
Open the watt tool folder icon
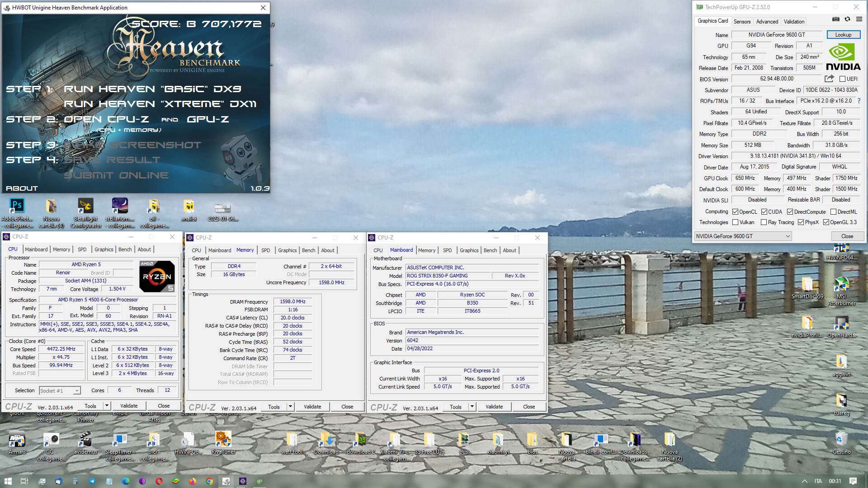[x=292, y=443]
